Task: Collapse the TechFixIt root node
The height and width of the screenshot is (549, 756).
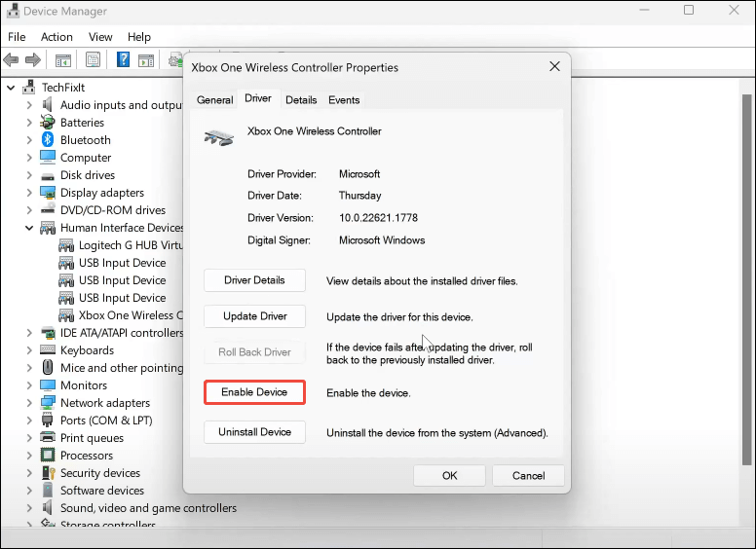Action: click(11, 88)
